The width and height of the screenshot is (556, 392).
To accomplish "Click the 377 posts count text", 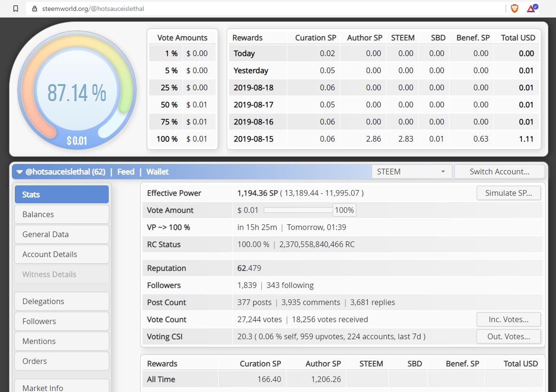I will (x=254, y=302).
